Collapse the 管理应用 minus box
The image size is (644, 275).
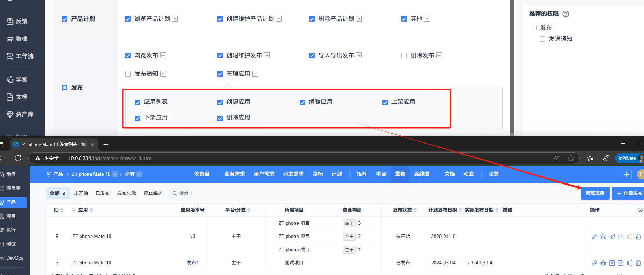255,74
